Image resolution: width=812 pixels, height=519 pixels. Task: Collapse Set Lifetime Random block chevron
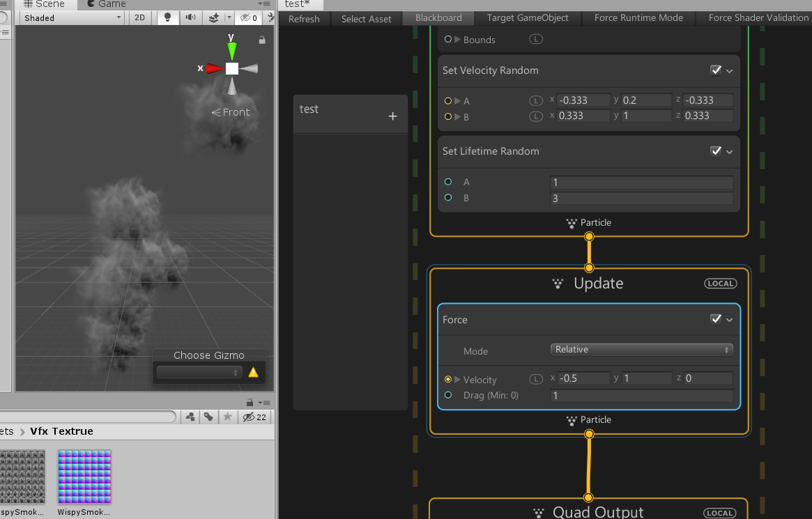click(730, 152)
